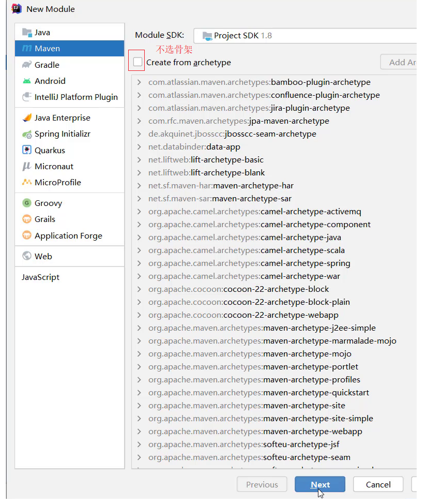Expand the maven-archetype-webapp entry
Screen dimensions: 427x504
(139, 432)
